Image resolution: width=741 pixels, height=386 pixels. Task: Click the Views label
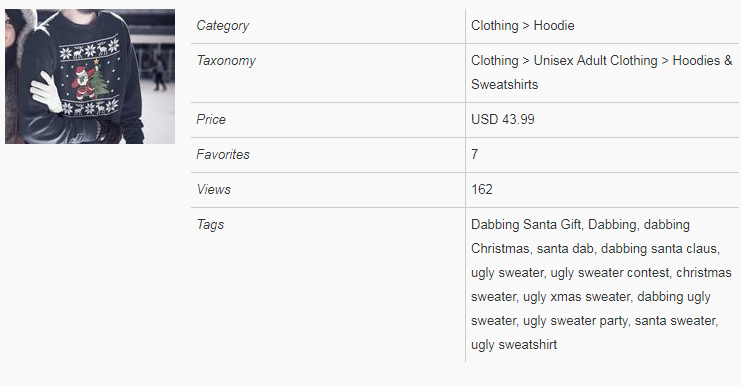[x=214, y=189]
